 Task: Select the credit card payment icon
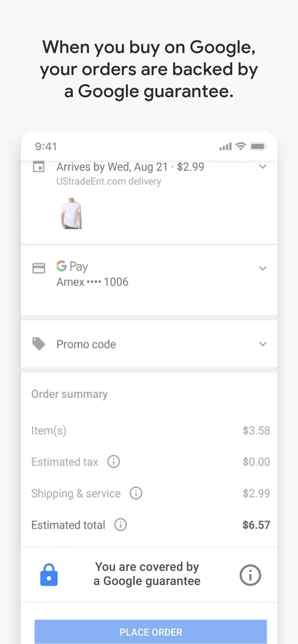click(x=38, y=268)
